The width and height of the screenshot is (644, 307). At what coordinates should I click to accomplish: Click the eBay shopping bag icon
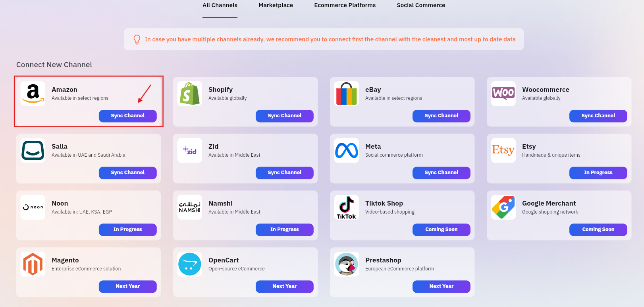coord(347,94)
